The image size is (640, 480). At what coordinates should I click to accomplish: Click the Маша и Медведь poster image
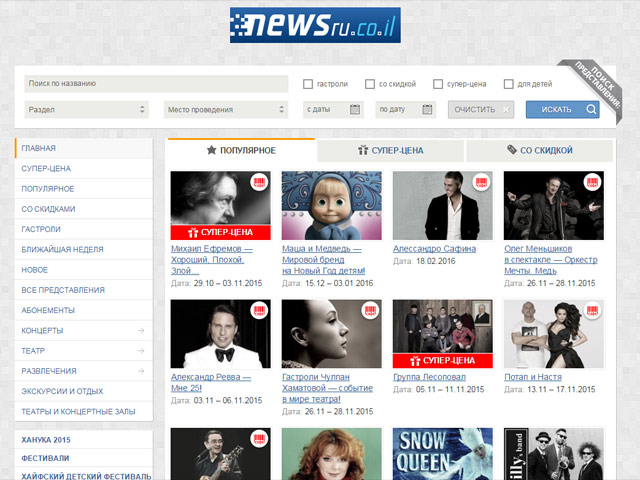pyautogui.click(x=331, y=205)
